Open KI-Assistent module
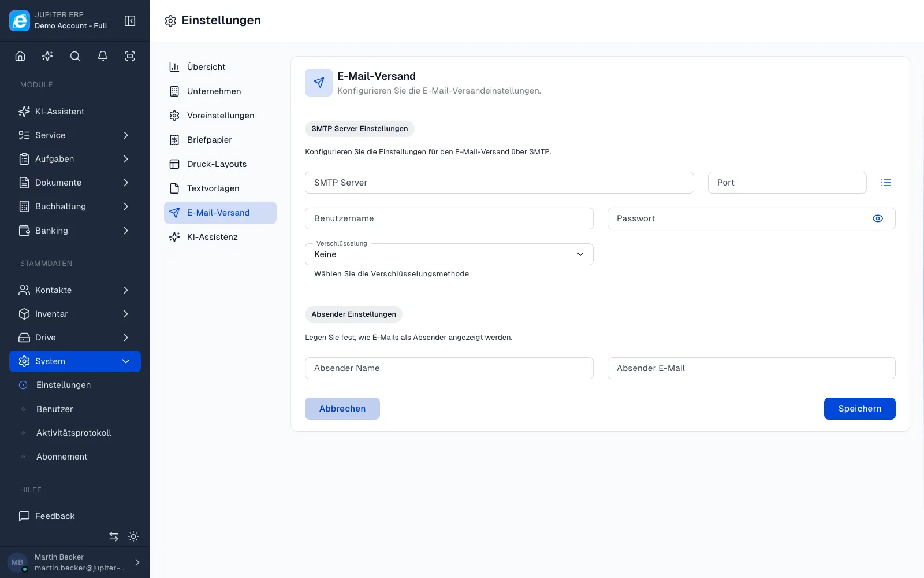This screenshot has width=924, height=578. 75,112
